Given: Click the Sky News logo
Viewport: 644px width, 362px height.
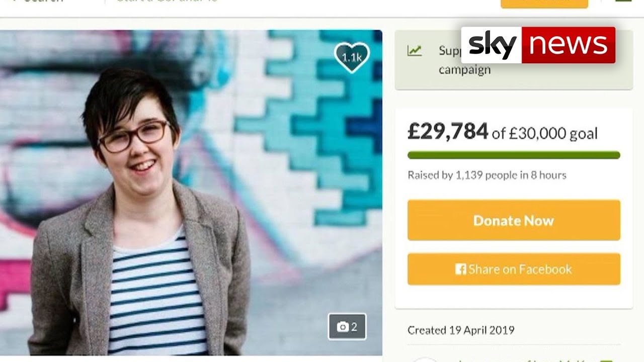Looking at the screenshot, I should 538,45.
